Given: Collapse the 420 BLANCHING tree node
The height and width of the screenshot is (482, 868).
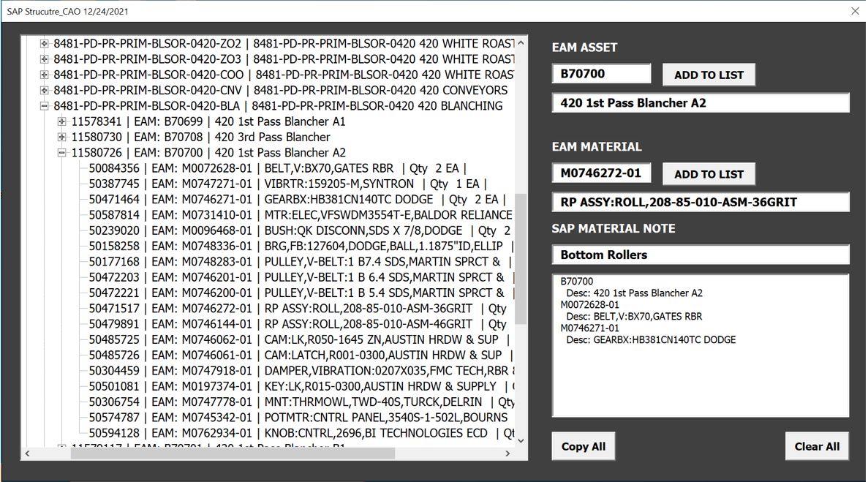Looking at the screenshot, I should click(x=45, y=106).
